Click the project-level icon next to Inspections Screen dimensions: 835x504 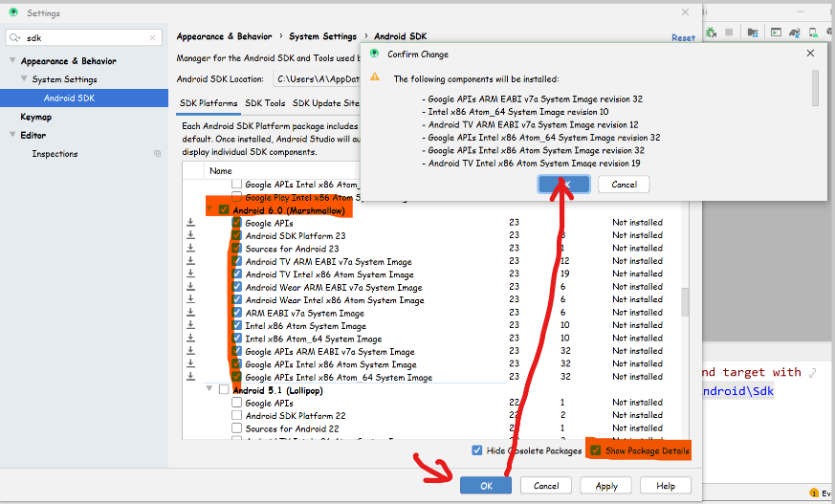tap(158, 153)
